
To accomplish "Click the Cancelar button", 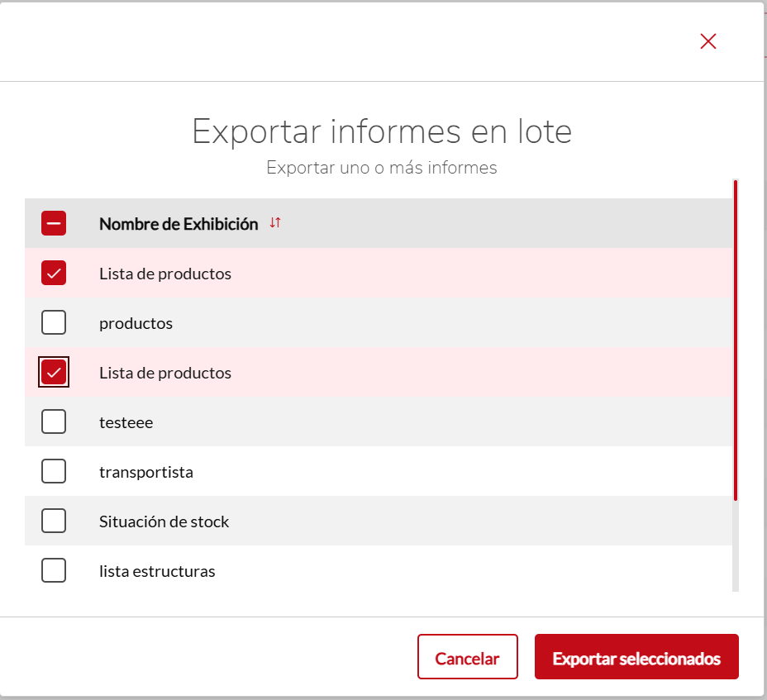I will coord(468,657).
